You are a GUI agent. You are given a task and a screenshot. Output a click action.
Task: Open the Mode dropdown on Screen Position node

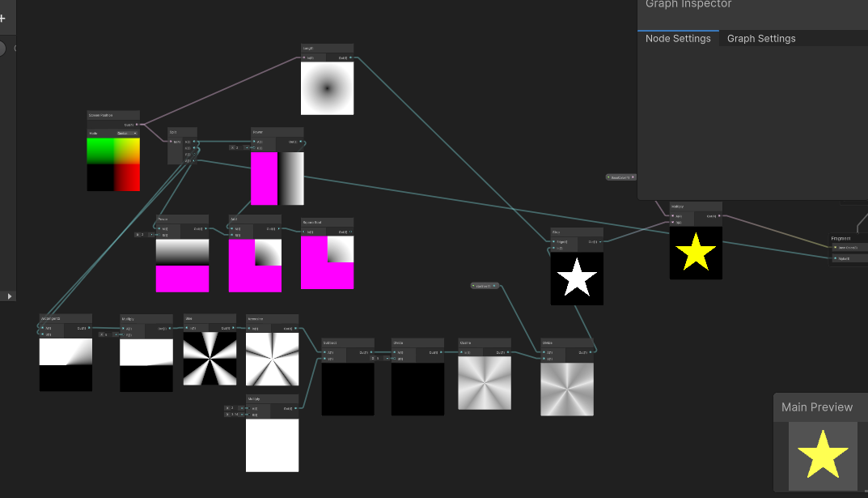pyautogui.click(x=126, y=133)
